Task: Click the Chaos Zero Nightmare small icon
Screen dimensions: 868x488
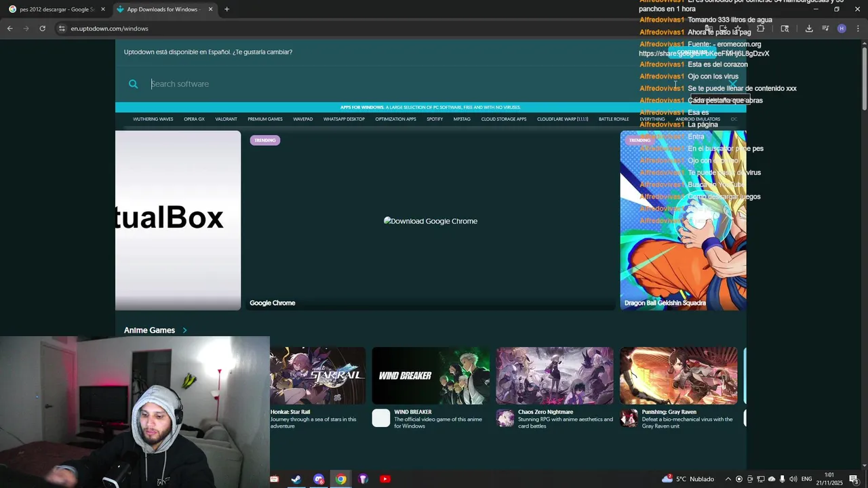Action: (x=505, y=418)
